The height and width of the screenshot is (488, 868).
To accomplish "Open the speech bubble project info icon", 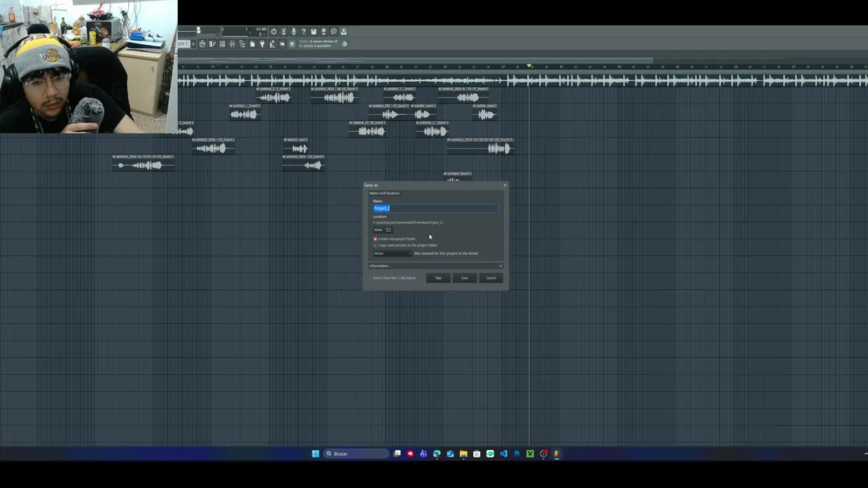I will click(334, 31).
